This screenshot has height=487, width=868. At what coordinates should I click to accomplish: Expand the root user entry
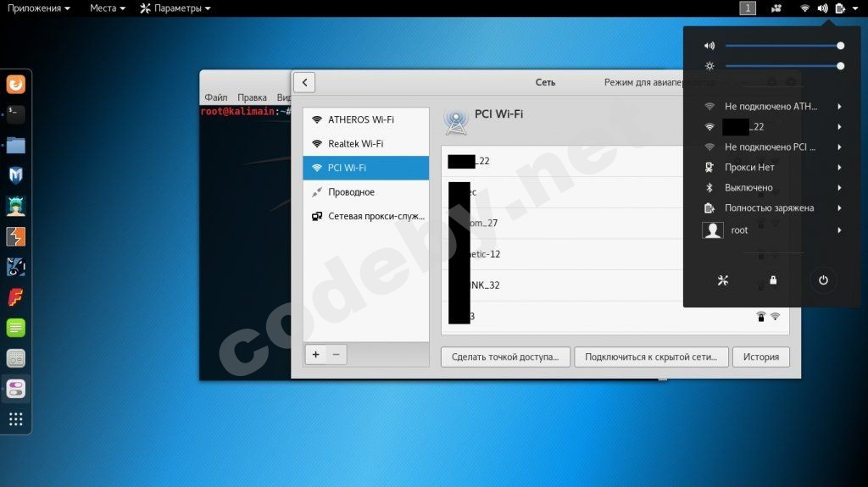click(x=772, y=230)
